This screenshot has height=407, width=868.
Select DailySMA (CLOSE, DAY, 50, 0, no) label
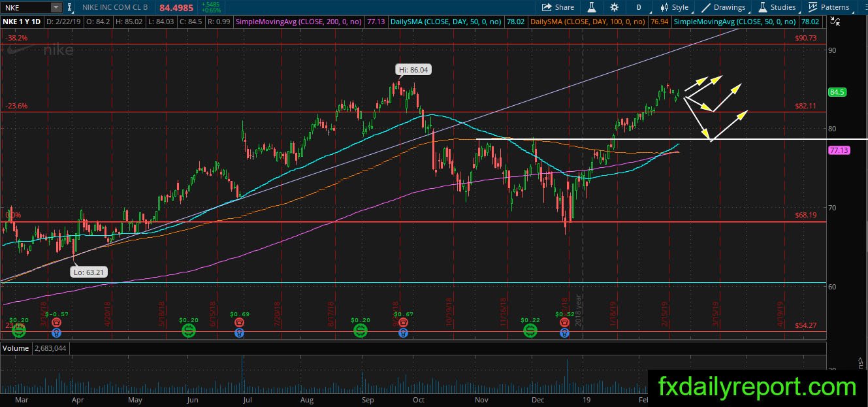[x=446, y=22]
